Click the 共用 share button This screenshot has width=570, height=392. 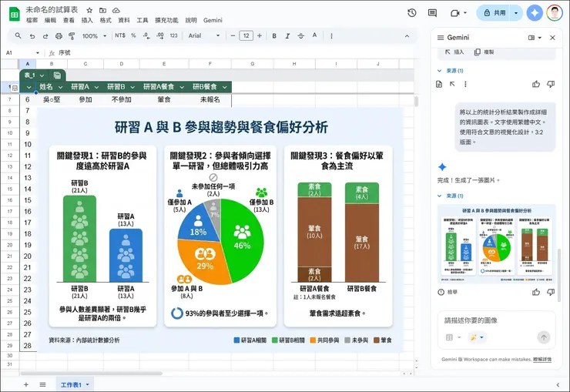point(495,13)
